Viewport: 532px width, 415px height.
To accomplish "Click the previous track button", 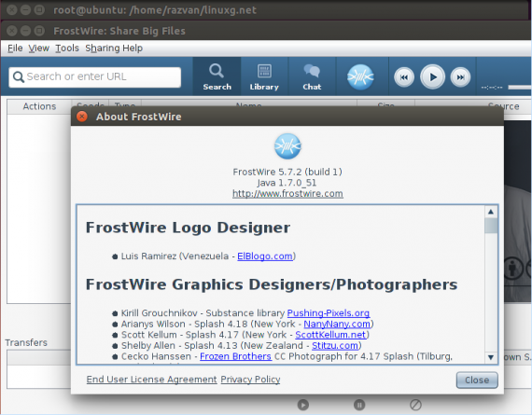I will pos(404,77).
